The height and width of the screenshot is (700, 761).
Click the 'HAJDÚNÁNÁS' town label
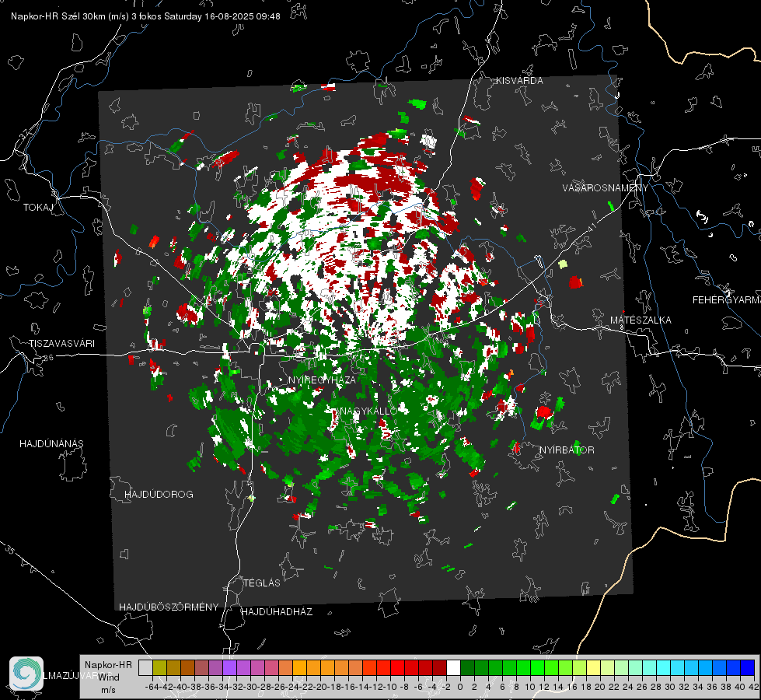click(x=51, y=443)
